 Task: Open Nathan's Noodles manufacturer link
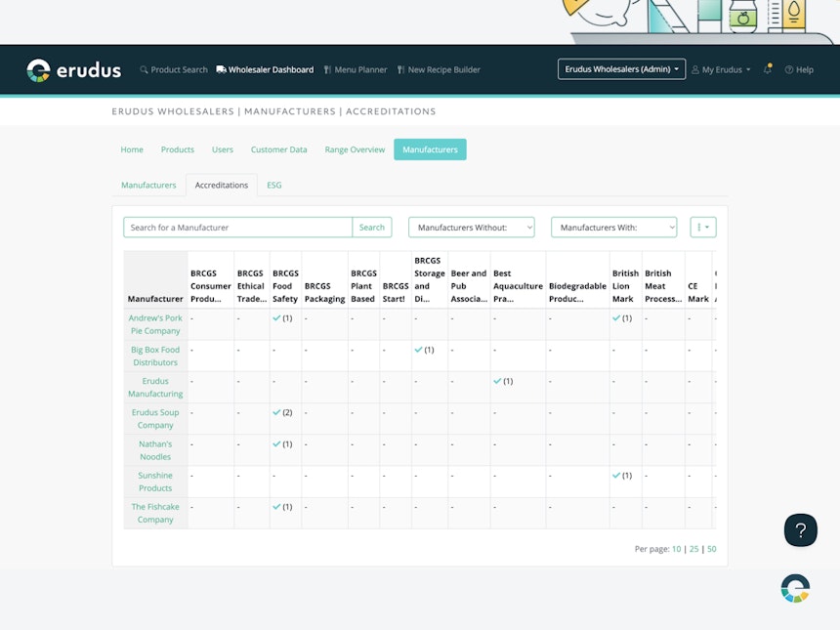[155, 450]
